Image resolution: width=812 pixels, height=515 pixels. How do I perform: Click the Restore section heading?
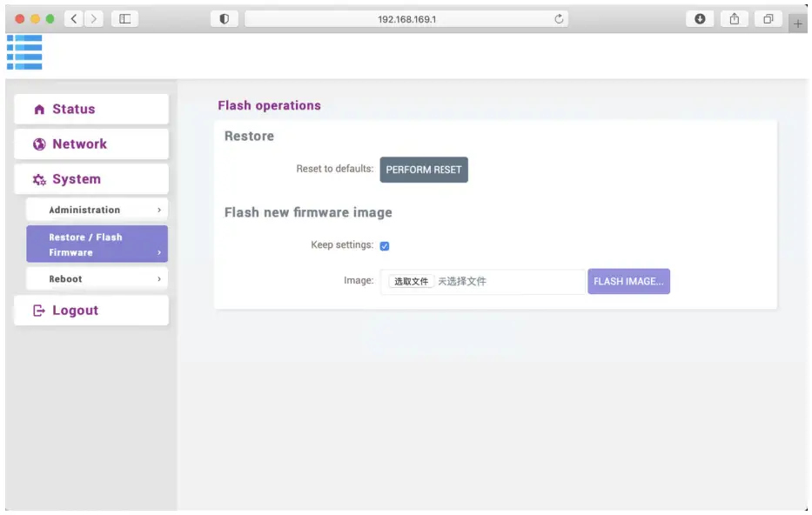click(249, 136)
